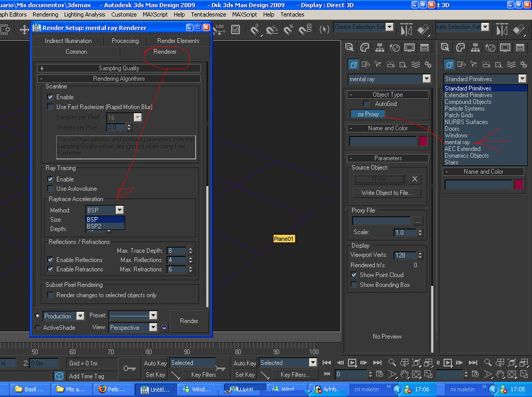This screenshot has height=397, width=532.
Task: Select Space Warps icon above Standard Primitives dropdown
Action: pos(511,65)
